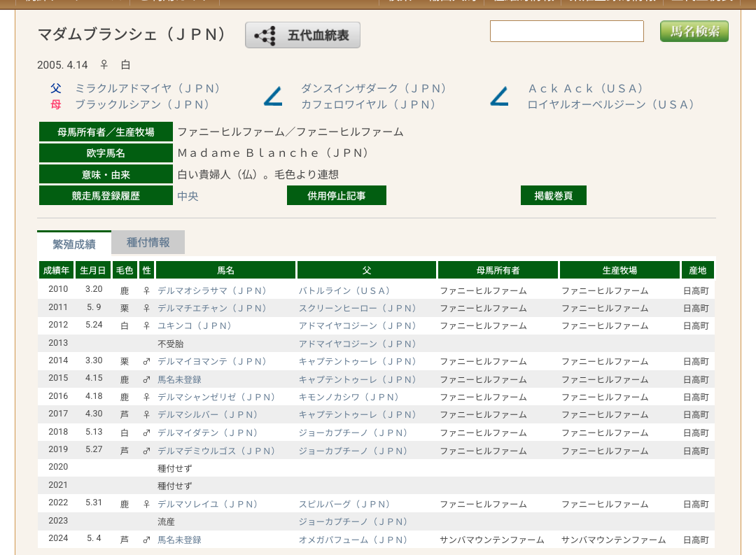Open カフェロワイヤル pedigree link

[x=369, y=104]
